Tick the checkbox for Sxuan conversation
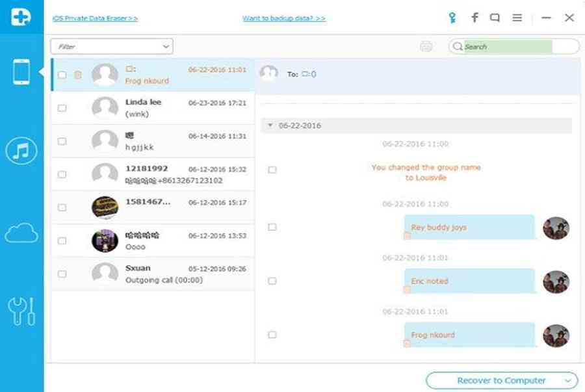Image resolution: width=585 pixels, height=392 pixels. 62,274
